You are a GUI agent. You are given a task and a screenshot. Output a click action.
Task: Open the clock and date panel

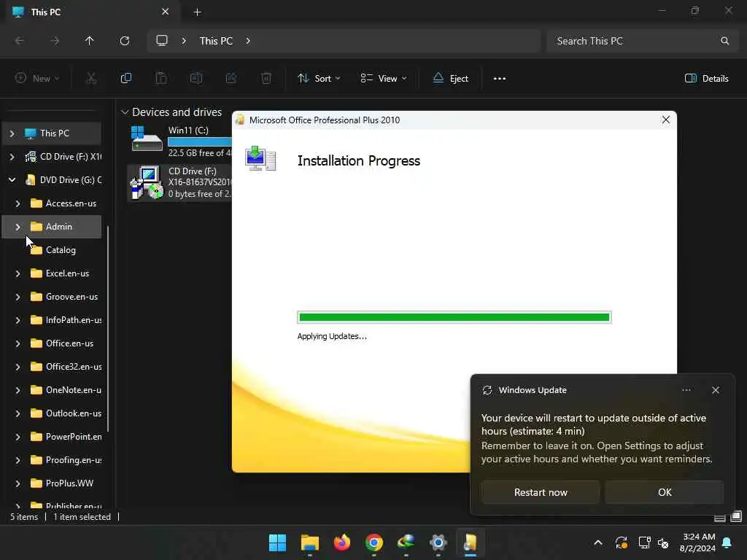(x=697, y=542)
